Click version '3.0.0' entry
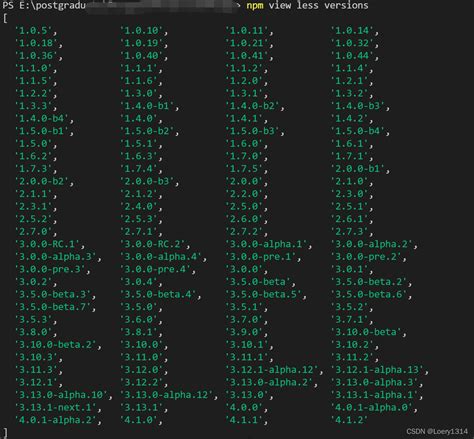This screenshot has width=474, height=439. 244,269
